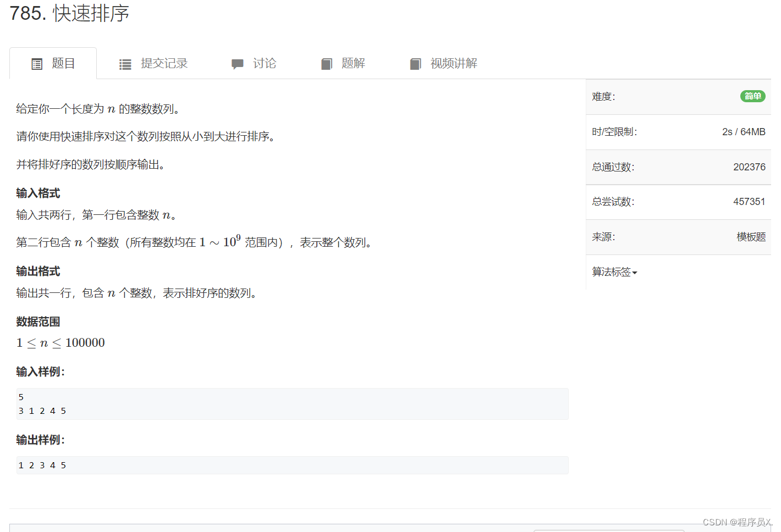Click the document icon beside 题目
This screenshot has width=781, height=532.
pyautogui.click(x=36, y=63)
